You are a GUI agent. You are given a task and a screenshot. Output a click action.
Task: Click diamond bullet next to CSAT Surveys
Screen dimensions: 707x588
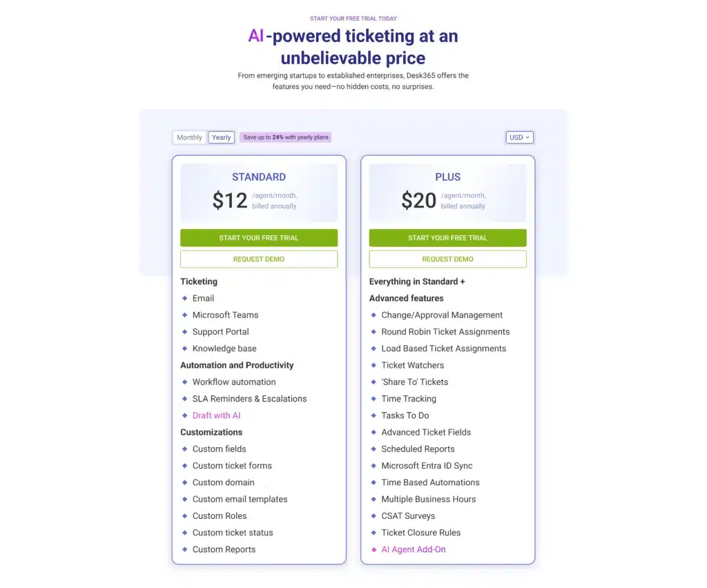coord(374,516)
